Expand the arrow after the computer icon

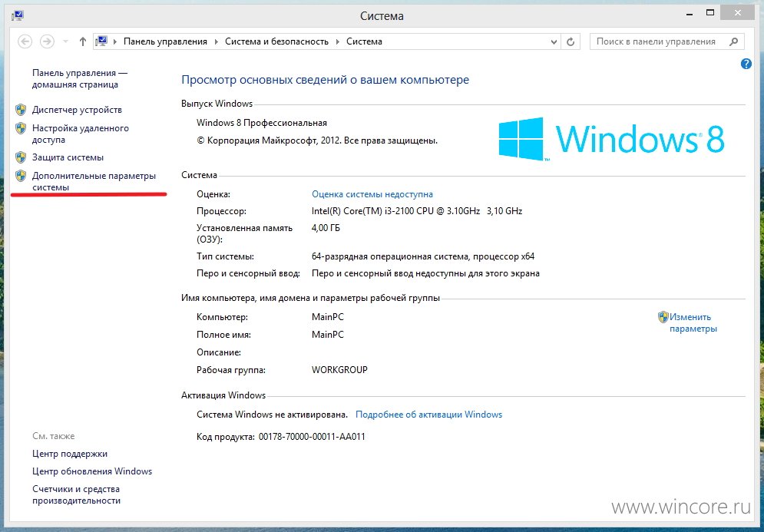point(115,42)
